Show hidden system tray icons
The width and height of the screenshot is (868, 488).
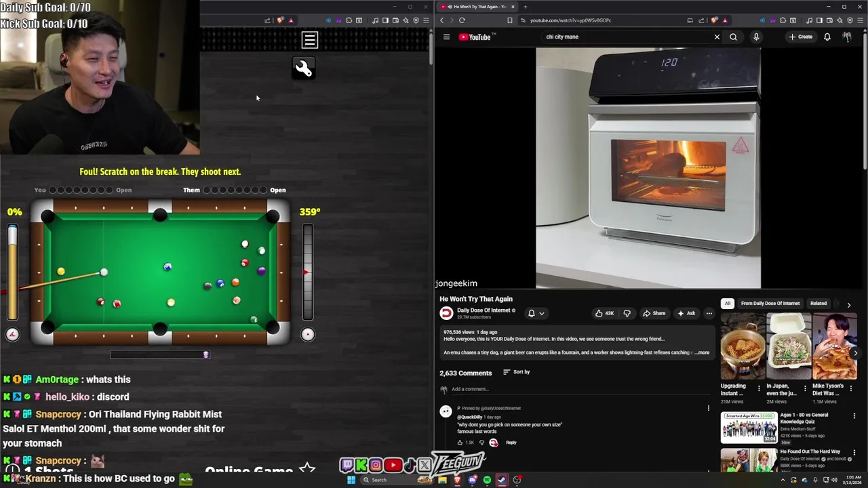pos(783,480)
